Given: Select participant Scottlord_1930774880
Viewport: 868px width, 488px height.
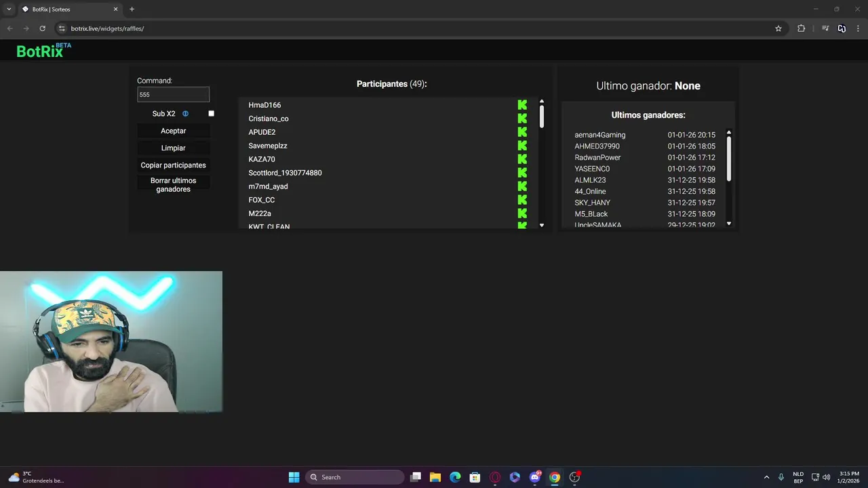Looking at the screenshot, I should click(285, 173).
